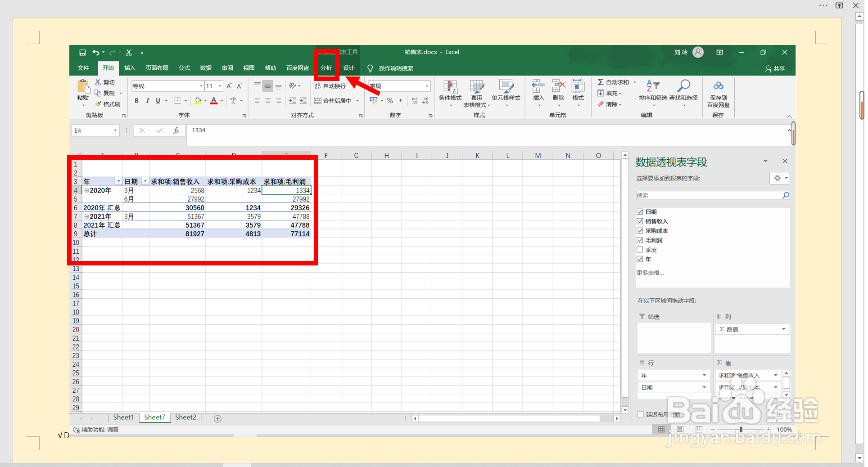
Task: Apply the red font color swatch
Action: click(x=214, y=101)
